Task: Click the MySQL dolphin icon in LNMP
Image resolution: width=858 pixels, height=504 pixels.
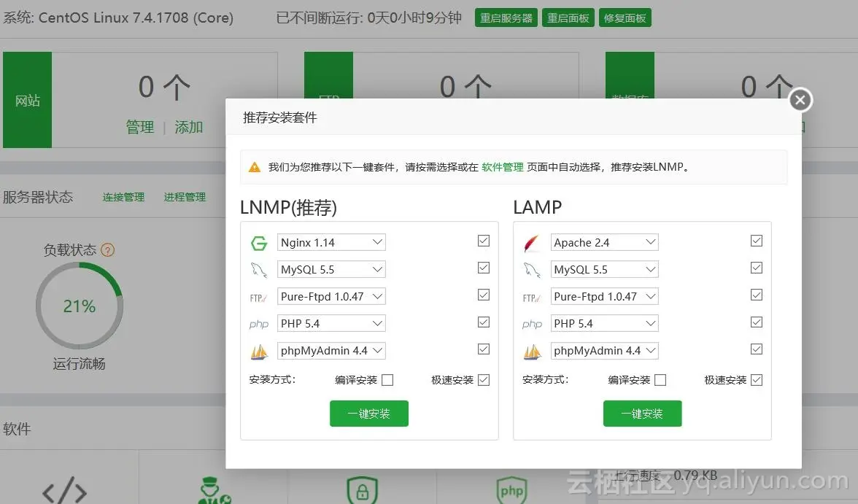Action: [259, 270]
